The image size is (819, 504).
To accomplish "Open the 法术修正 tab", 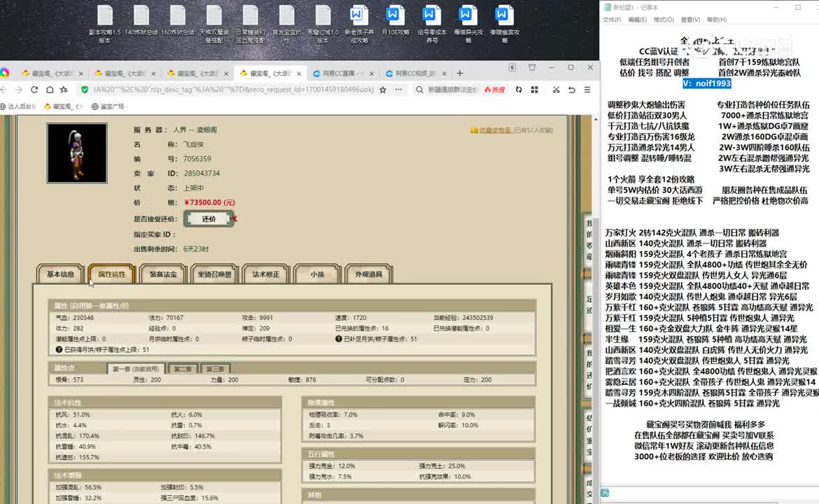I will click(266, 274).
